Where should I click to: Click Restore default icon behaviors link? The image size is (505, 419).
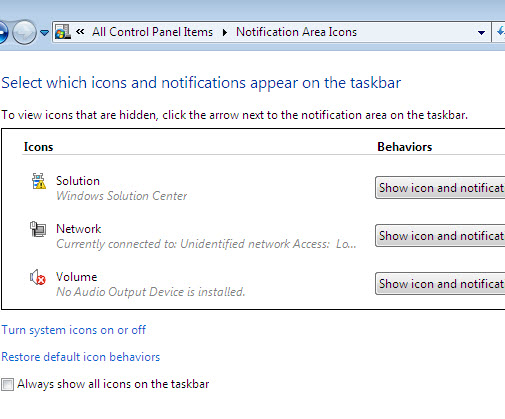point(81,357)
